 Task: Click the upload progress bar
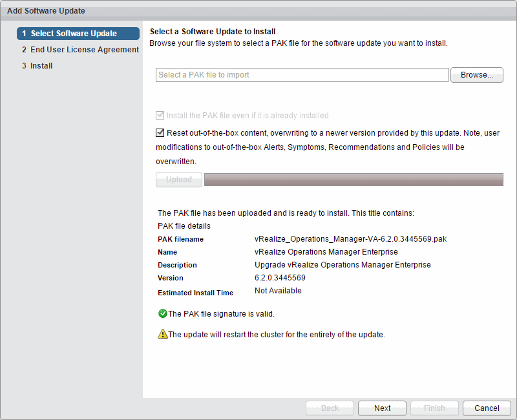coord(353,180)
